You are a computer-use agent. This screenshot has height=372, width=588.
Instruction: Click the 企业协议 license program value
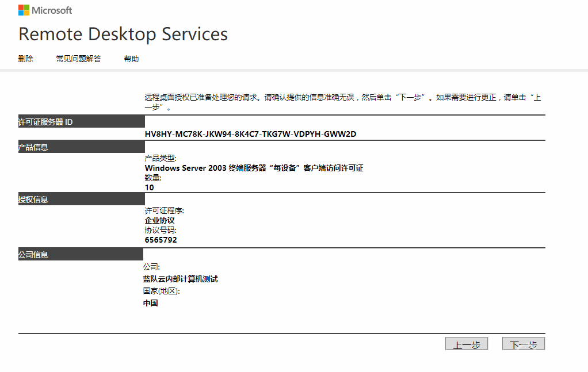tap(159, 220)
